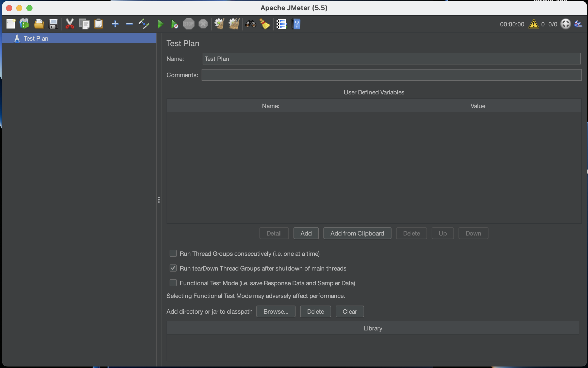Open Templates via toolbar icon
The image size is (588, 368).
25,24
